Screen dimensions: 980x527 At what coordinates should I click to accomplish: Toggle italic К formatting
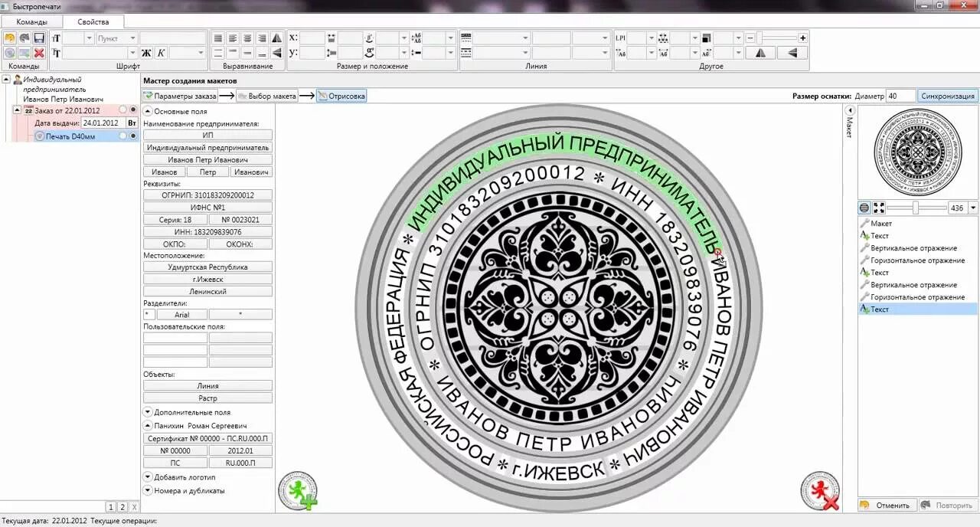coord(161,53)
